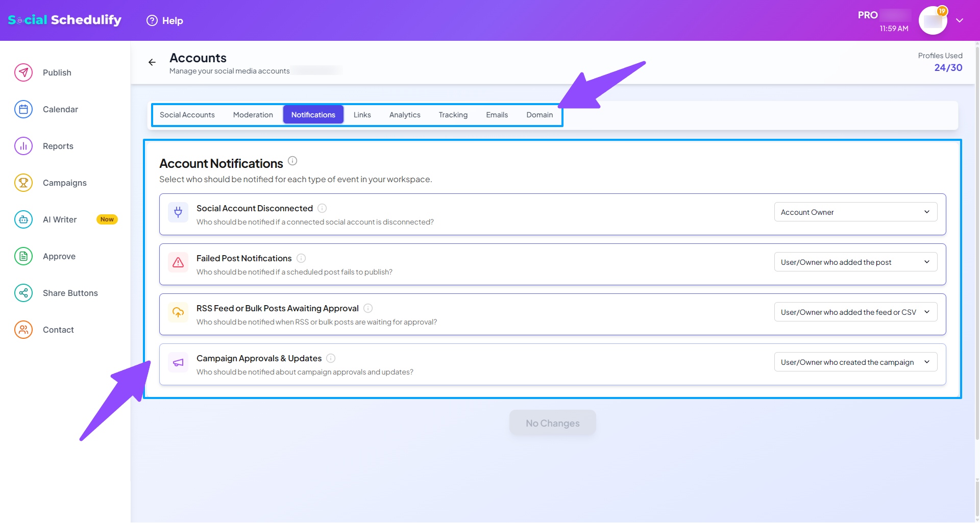Switch to the Moderation tab
980x523 pixels.
pyautogui.click(x=253, y=114)
